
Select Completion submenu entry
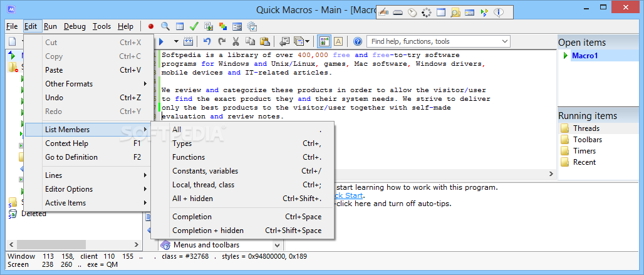pos(242,217)
